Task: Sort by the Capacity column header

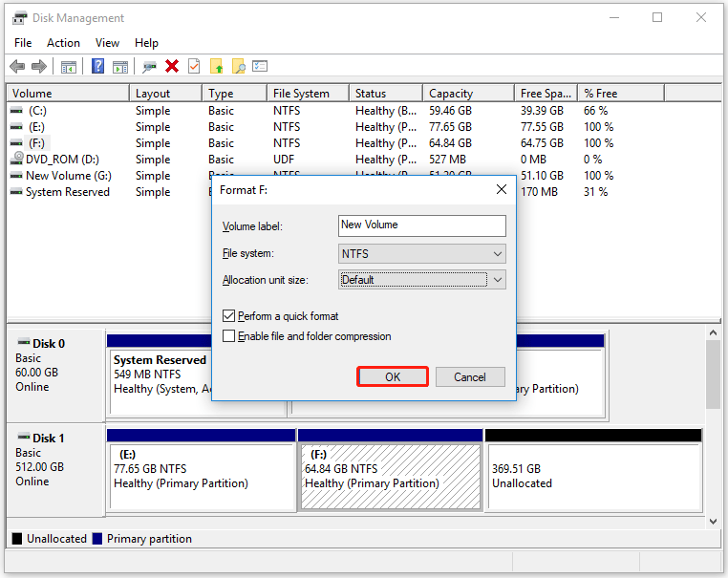Action: (468, 94)
